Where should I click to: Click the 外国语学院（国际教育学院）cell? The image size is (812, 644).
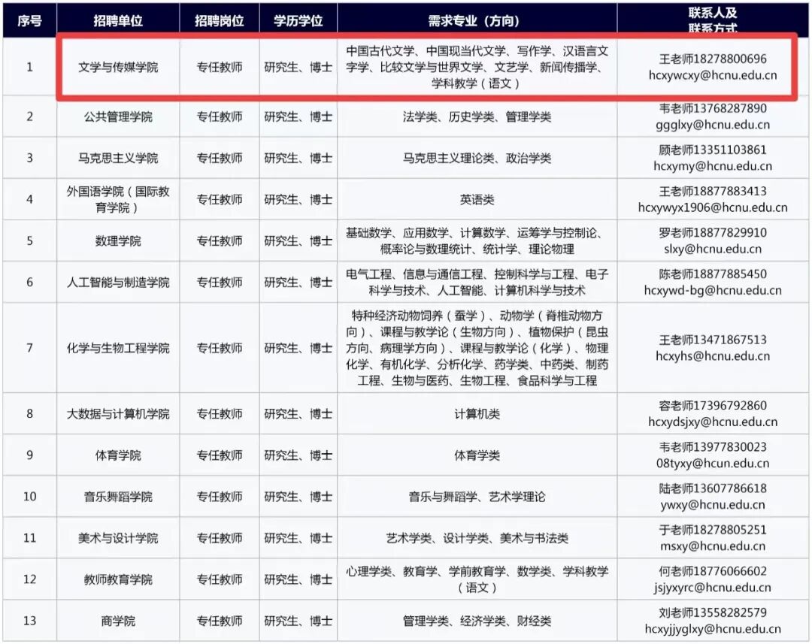[x=118, y=198]
